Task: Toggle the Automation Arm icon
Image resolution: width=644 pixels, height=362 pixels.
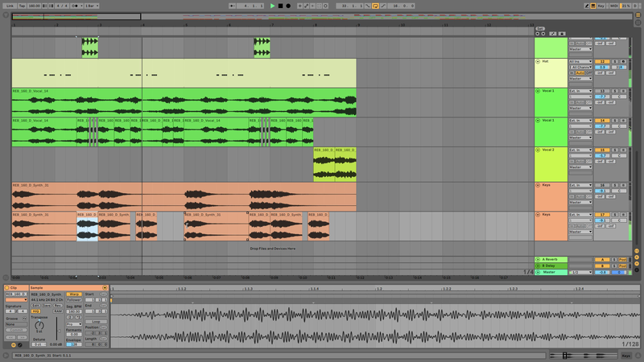Action: [307, 6]
